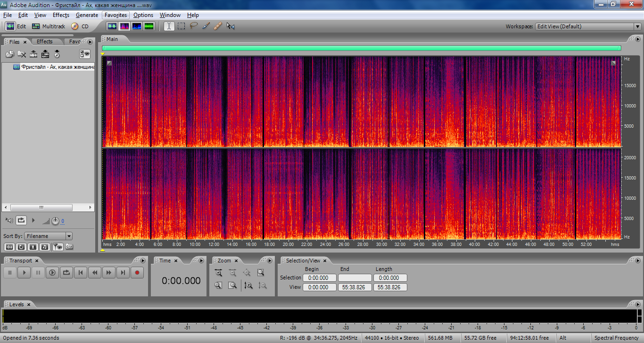Insert file into Edit view
Screen dimensions: 644x343
pos(33,54)
